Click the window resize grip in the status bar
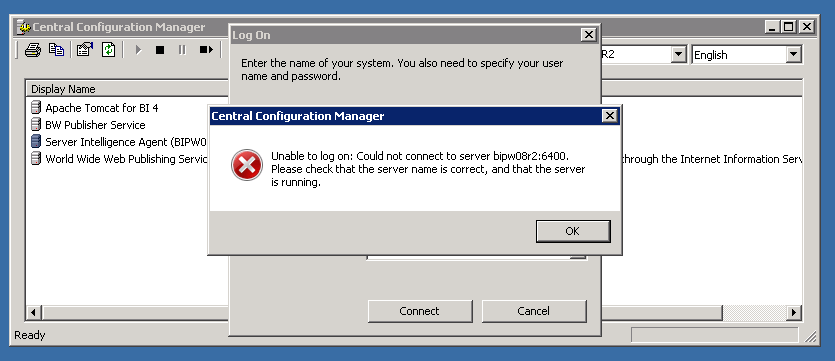This screenshot has width=835, height=361. coord(811,336)
